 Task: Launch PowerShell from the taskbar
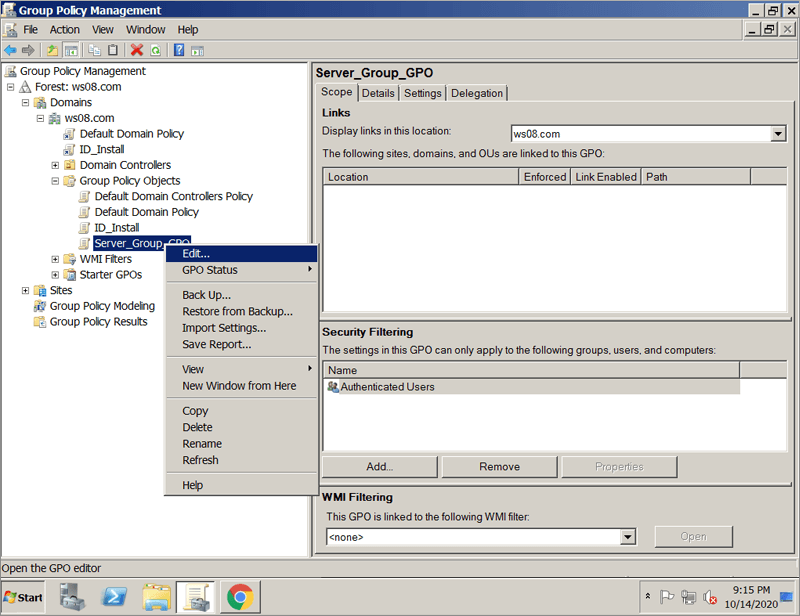coord(114,597)
